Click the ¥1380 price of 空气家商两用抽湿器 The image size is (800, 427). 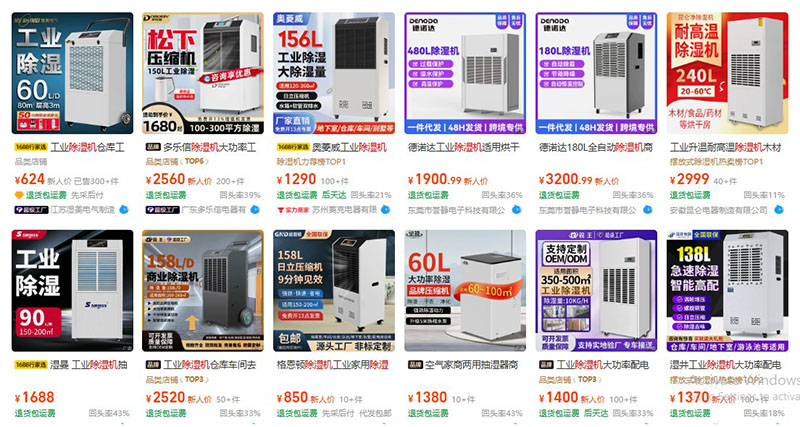click(428, 397)
